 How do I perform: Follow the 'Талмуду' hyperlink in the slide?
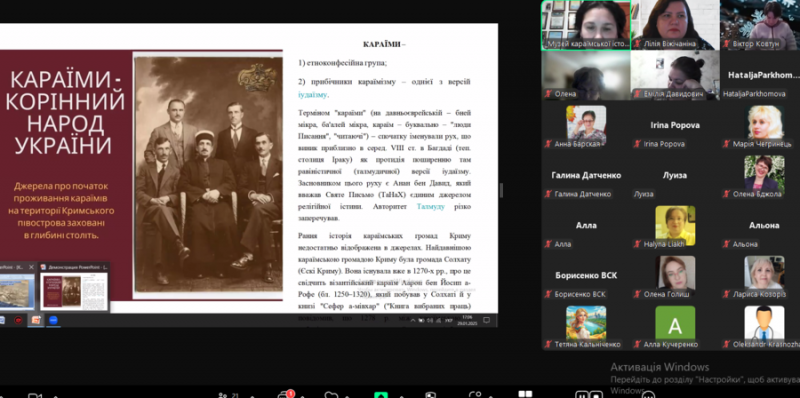(431, 207)
